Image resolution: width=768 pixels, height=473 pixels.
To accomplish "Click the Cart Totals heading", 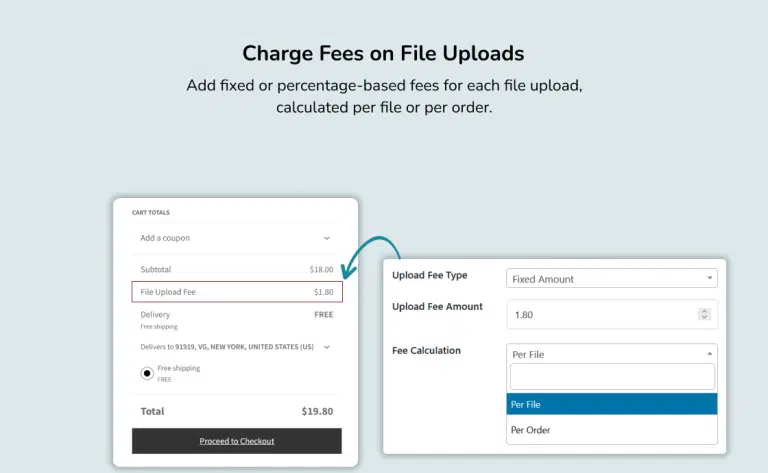I will pos(149,212).
